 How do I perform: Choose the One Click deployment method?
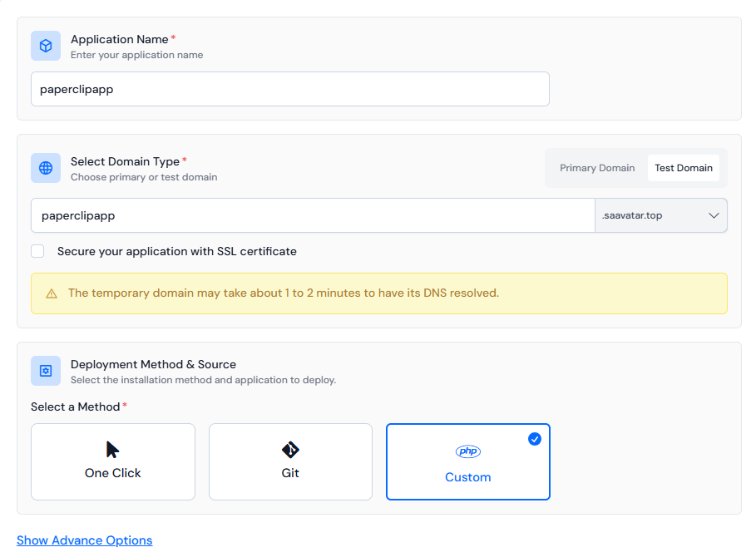click(113, 461)
